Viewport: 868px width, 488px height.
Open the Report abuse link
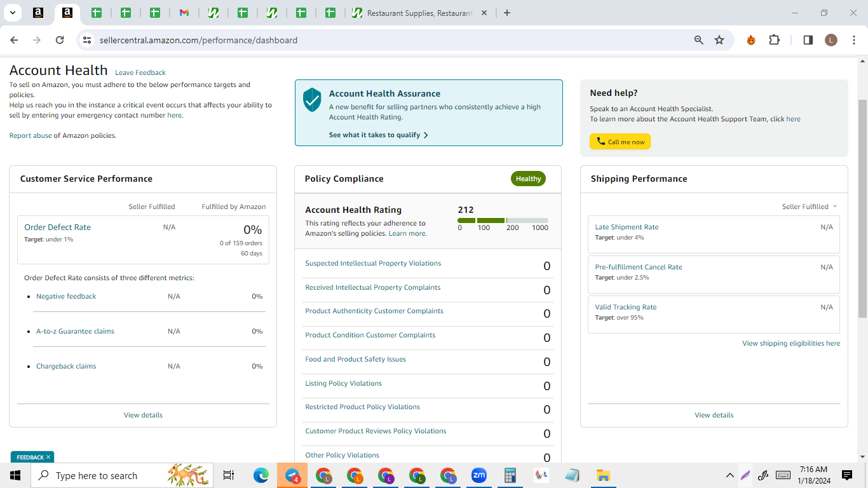(x=31, y=135)
